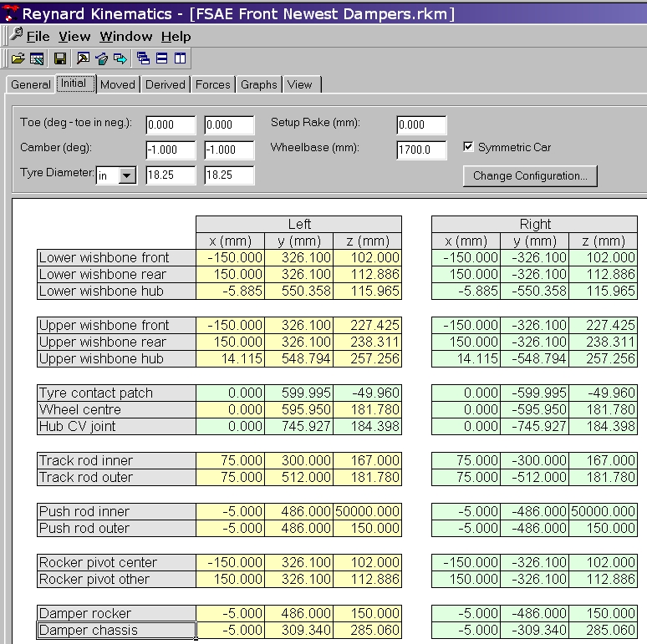Toggle the Symmetric Car checkbox
Screen dimensions: 647x644
pos(468,147)
